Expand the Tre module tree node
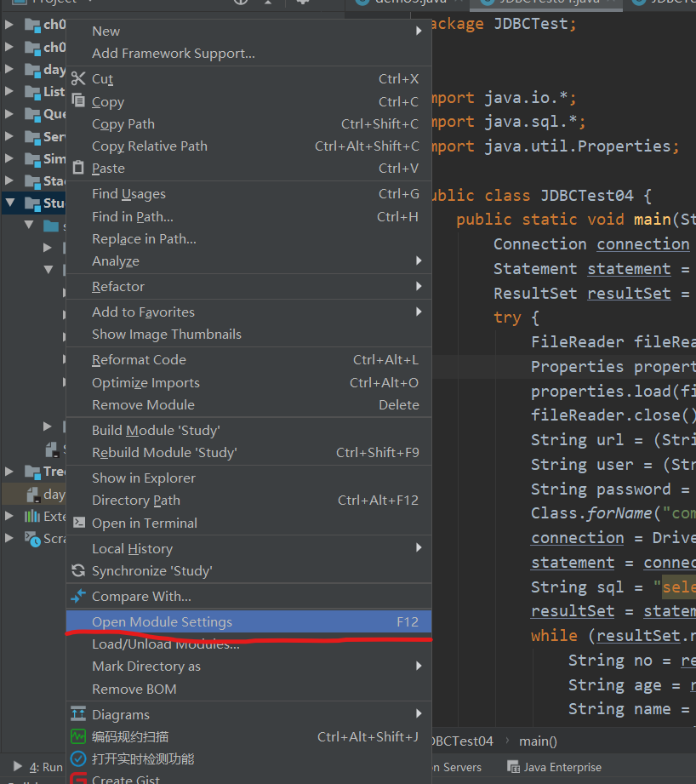 pos(9,471)
